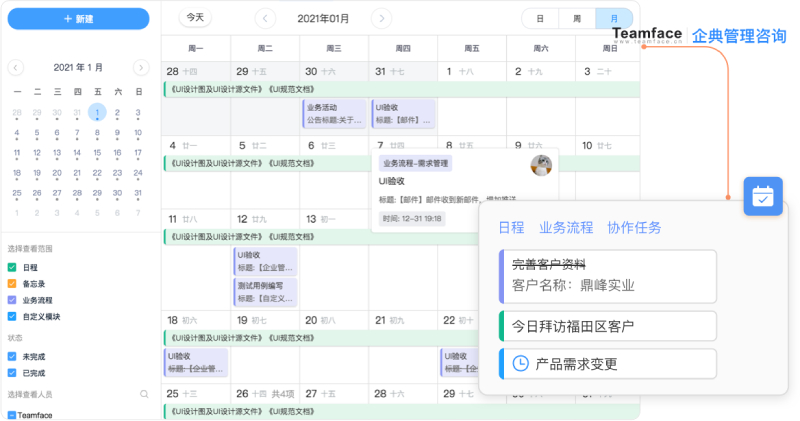Open the 今日拜访福田区客户 item
The height and width of the screenshot is (421, 800).
[608, 326]
